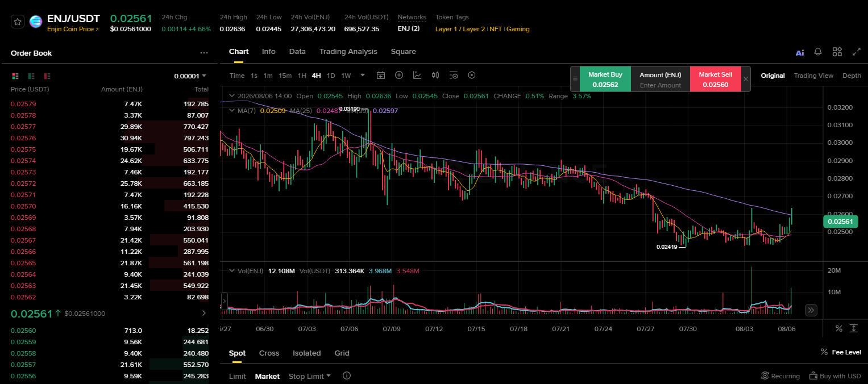Jump to the latest candle
This screenshot has width=868, height=384.
[x=811, y=310]
